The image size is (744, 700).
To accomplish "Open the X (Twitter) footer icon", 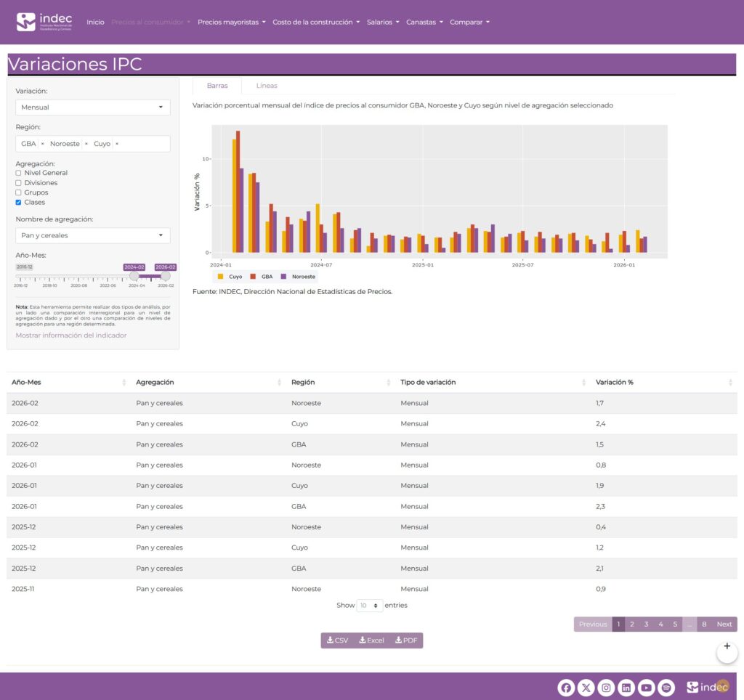I will 586,688.
